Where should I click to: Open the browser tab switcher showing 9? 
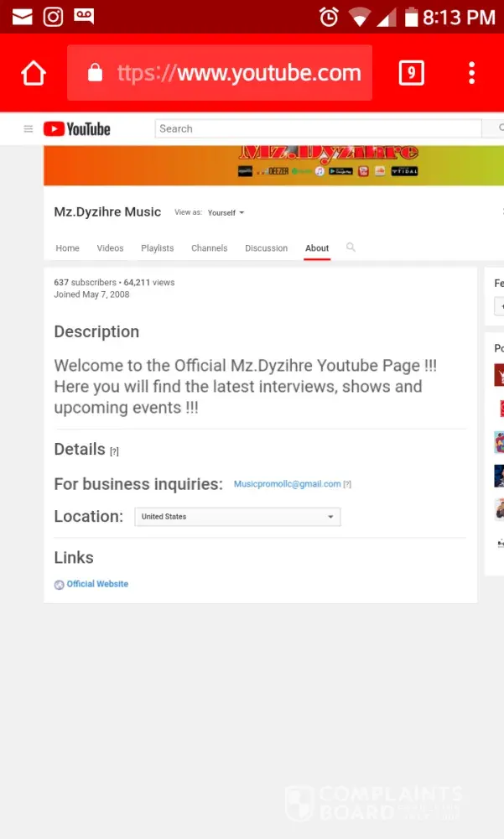point(411,73)
